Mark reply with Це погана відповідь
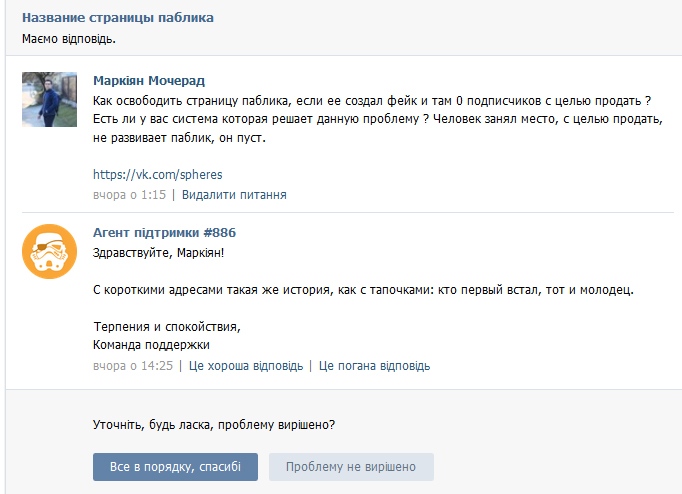The width and height of the screenshot is (682, 494). [374, 366]
